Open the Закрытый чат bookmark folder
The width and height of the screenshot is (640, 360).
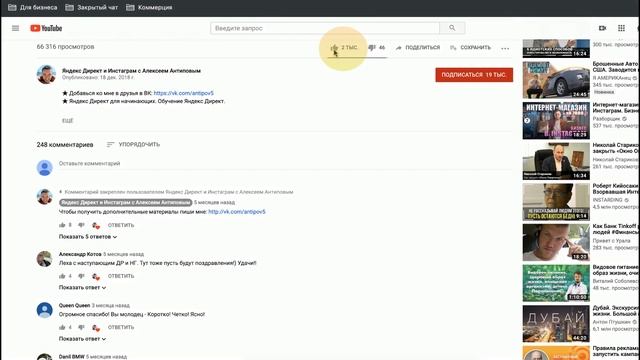click(x=91, y=7)
